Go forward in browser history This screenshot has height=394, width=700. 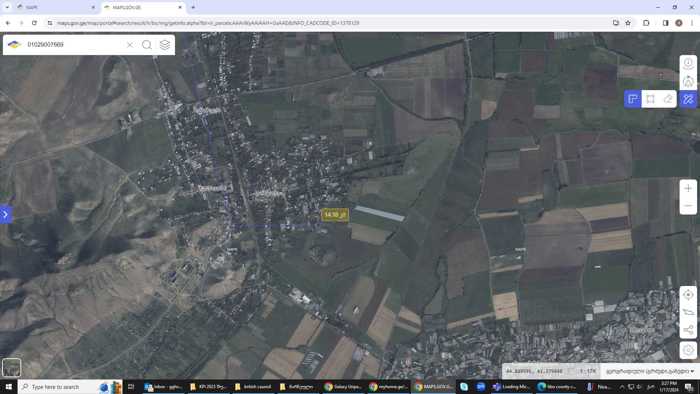tap(21, 23)
